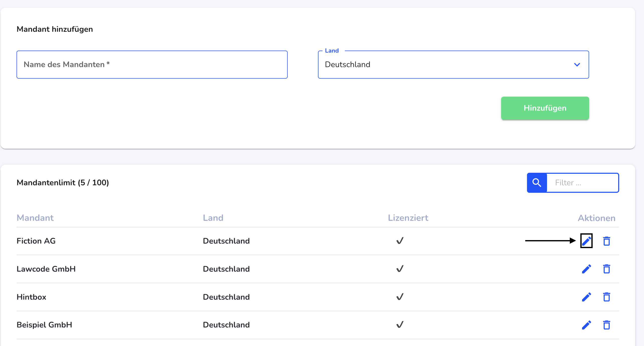
Task: Edit the Hintbox client
Action: pos(586,297)
